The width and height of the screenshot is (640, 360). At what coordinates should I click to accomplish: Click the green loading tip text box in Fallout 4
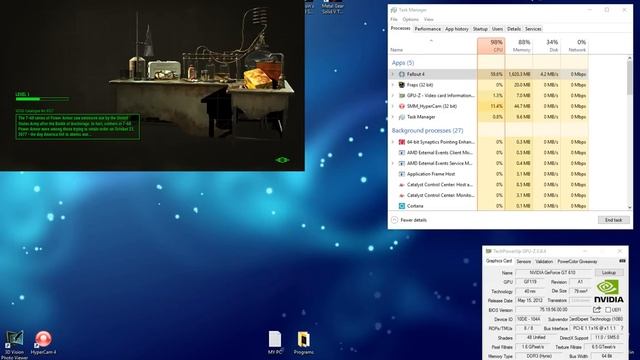point(78,127)
